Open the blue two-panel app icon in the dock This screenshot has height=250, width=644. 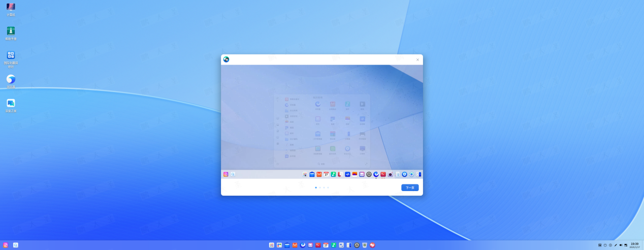(x=349, y=245)
